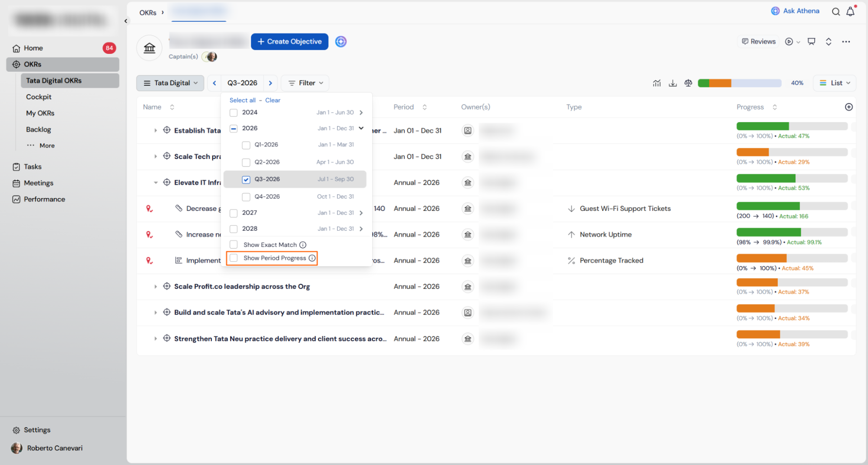Click the info icon beside Show Exact Match
The height and width of the screenshot is (465, 868).
point(303,245)
